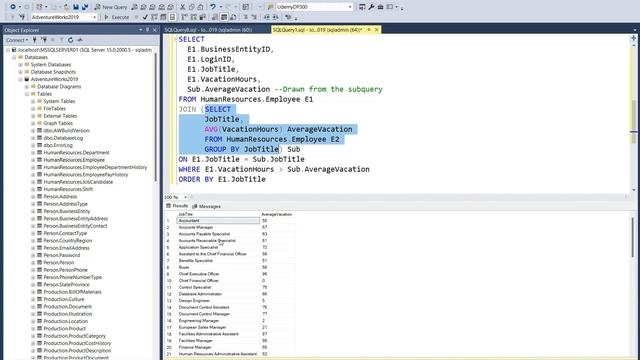
Task: Open the 100 % zoom dropdown
Action: (x=185, y=197)
